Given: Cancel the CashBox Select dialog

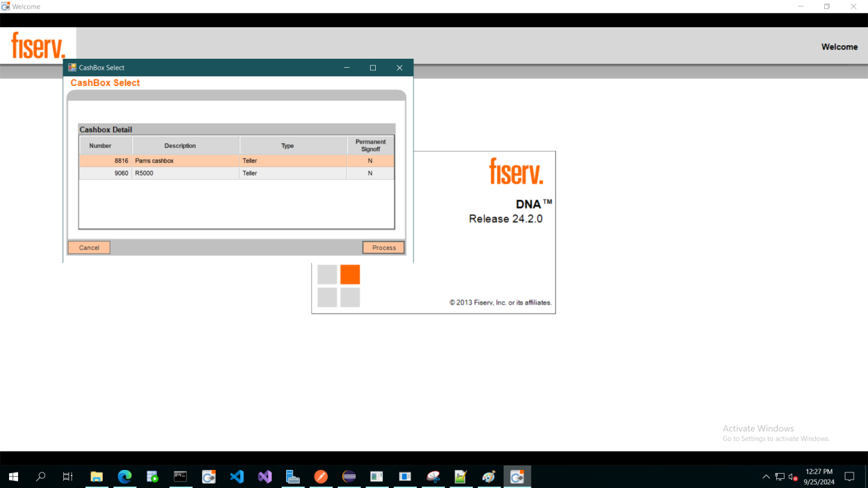Looking at the screenshot, I should click(x=89, y=248).
